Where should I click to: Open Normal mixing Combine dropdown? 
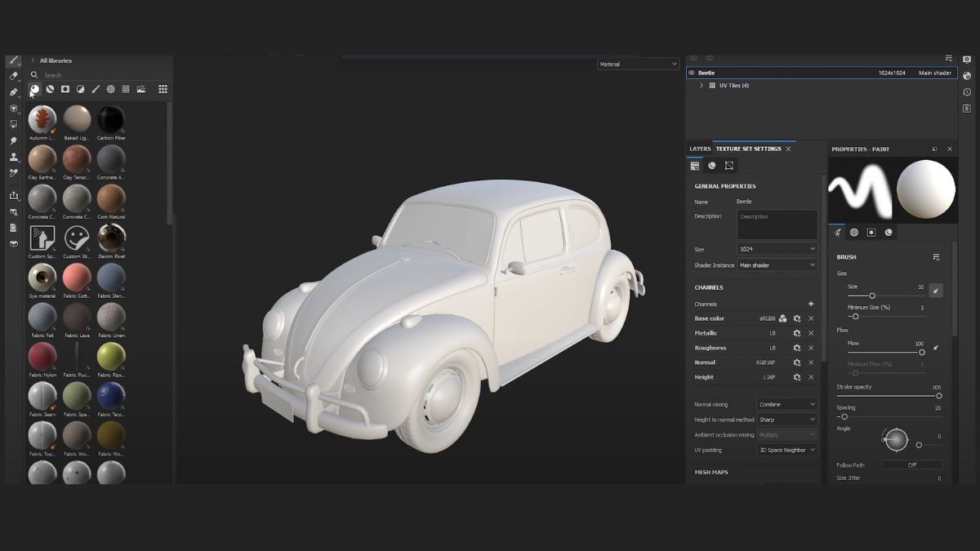[787, 404]
